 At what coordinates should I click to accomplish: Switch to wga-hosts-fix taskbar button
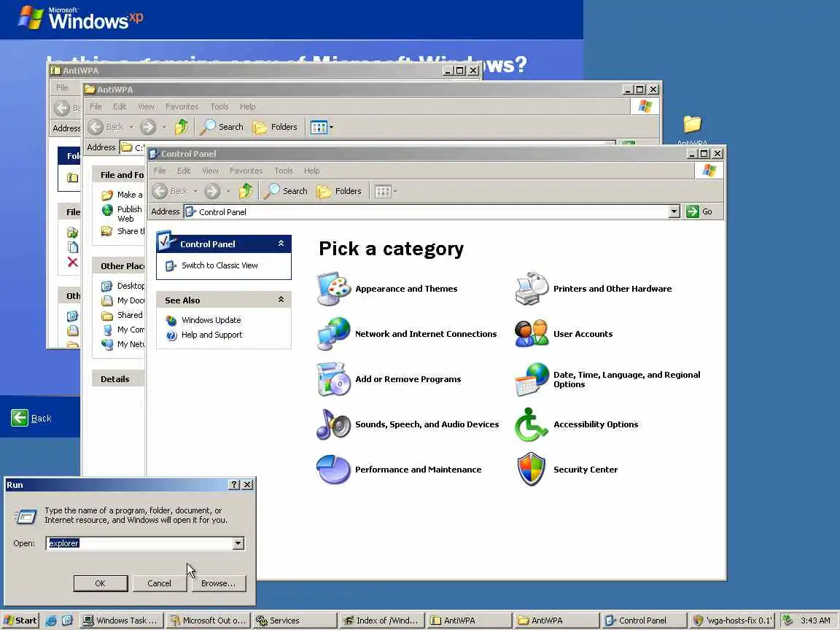tap(732, 621)
